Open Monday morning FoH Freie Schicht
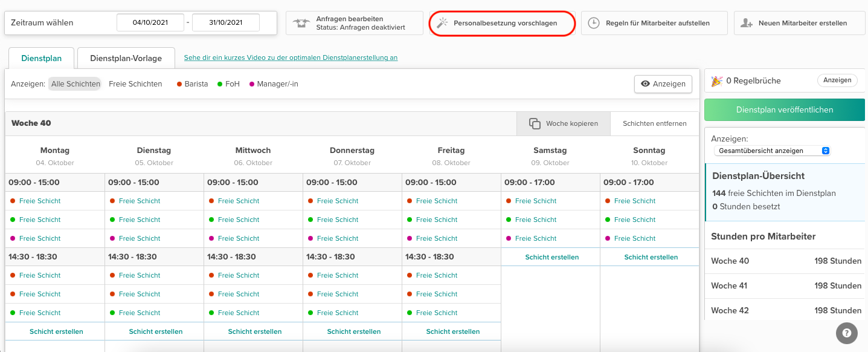Image resolution: width=868 pixels, height=352 pixels. pyautogui.click(x=40, y=220)
